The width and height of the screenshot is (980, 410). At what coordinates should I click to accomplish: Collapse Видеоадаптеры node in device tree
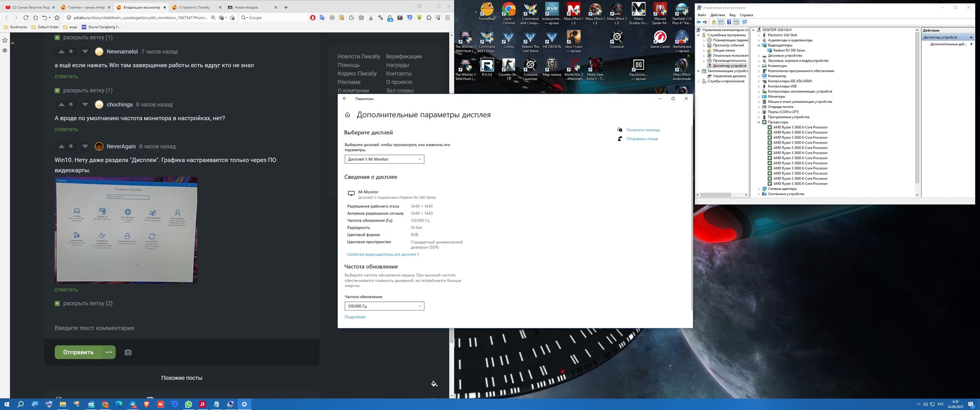coord(759,45)
